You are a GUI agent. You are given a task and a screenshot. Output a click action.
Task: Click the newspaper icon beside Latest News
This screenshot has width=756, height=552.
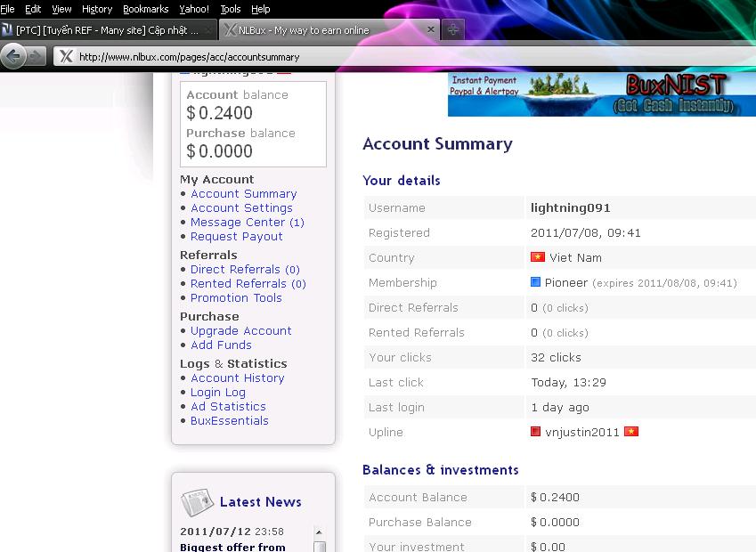tap(197, 502)
